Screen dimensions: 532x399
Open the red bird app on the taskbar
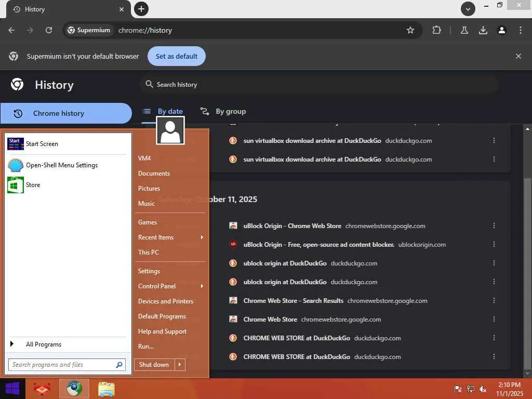42,389
